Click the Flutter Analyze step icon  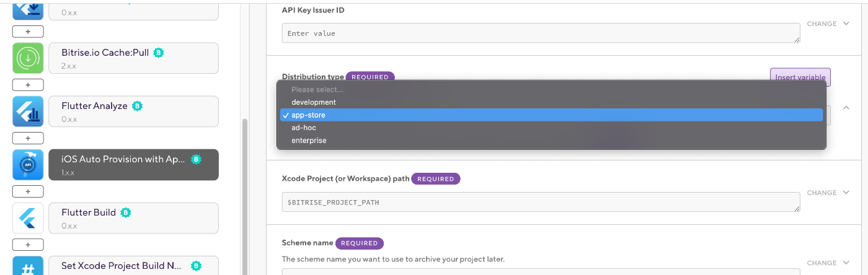point(28,111)
